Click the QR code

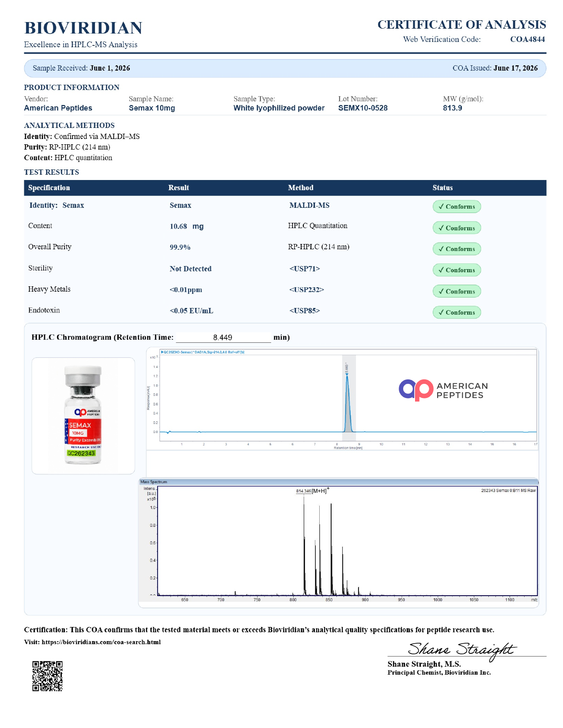[47, 676]
